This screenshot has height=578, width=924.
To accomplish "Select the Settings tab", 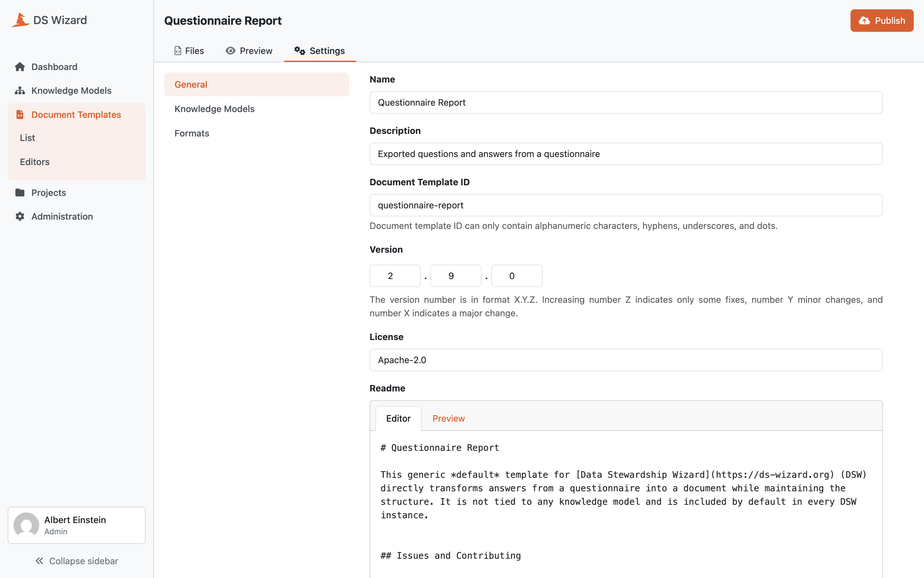I will tap(320, 51).
